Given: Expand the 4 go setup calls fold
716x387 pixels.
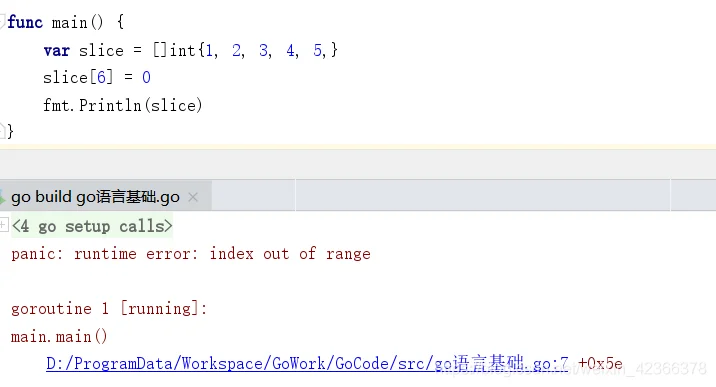Looking at the screenshot, I should (4, 225).
